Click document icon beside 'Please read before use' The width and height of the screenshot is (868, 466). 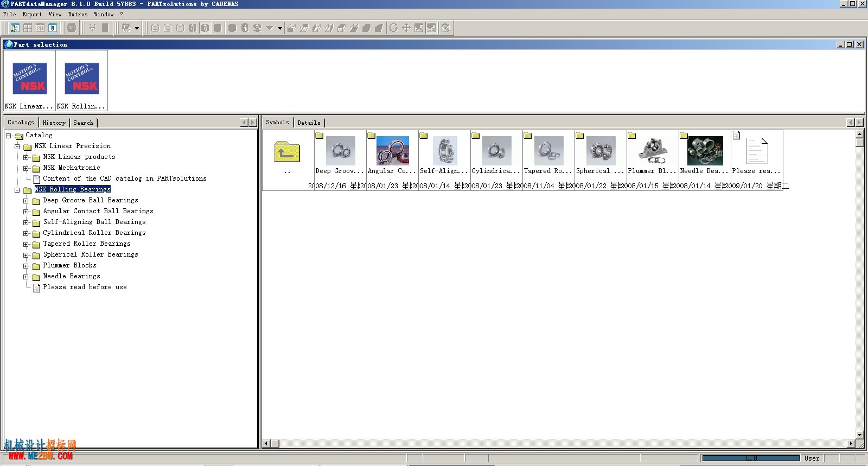(x=36, y=288)
